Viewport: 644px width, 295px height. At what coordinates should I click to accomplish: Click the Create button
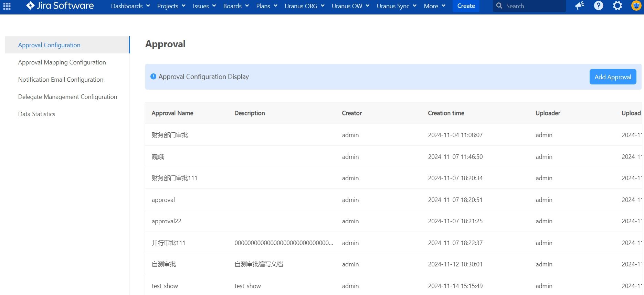466,6
